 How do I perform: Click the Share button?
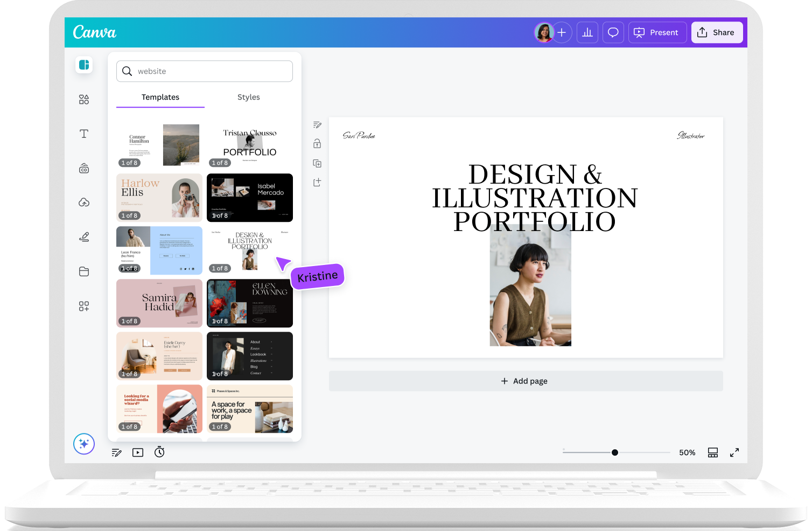[x=717, y=32]
